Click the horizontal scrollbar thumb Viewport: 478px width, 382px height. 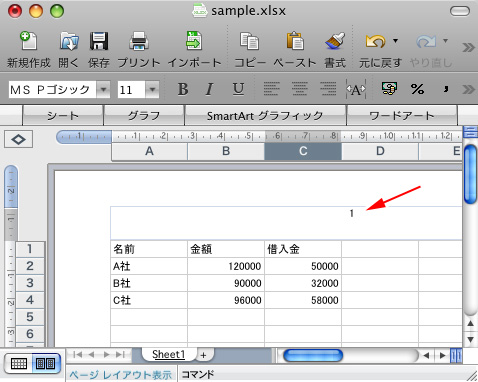313,355
